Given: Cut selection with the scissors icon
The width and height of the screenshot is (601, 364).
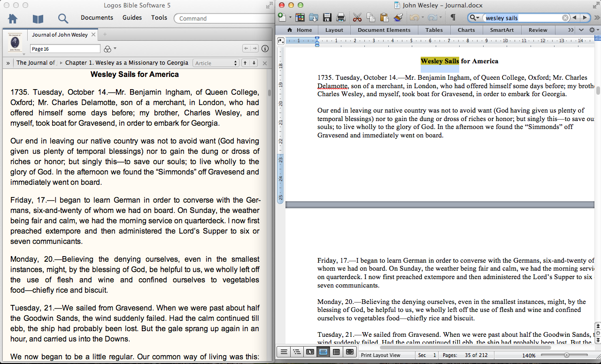Looking at the screenshot, I should tap(357, 18).
